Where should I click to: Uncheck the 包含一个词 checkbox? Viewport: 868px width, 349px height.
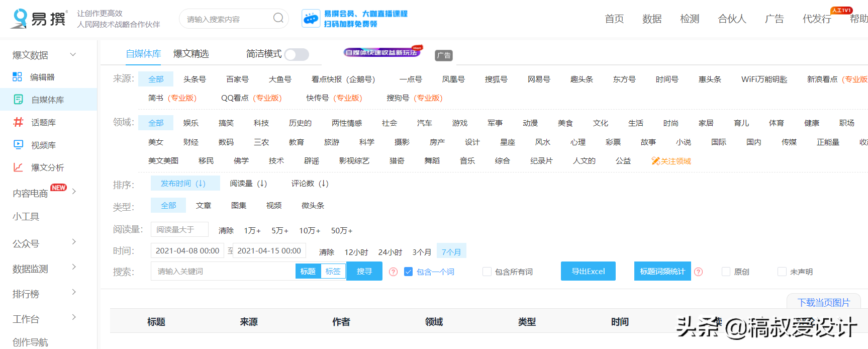408,272
